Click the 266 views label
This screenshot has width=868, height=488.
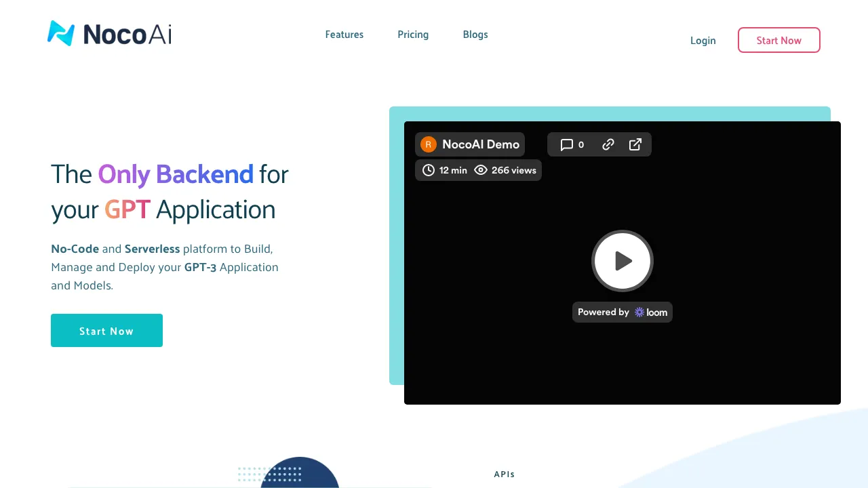click(x=514, y=170)
